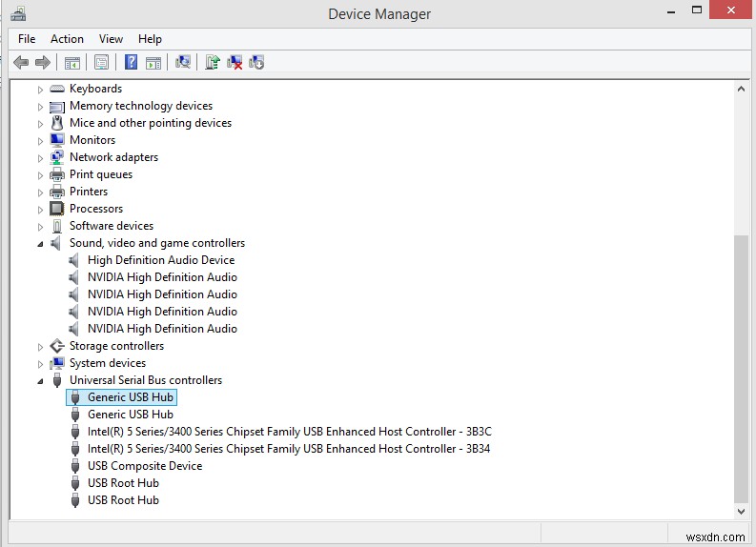Expand the Storage controllers category
Viewport: 756px width, 547px height.
(x=40, y=347)
